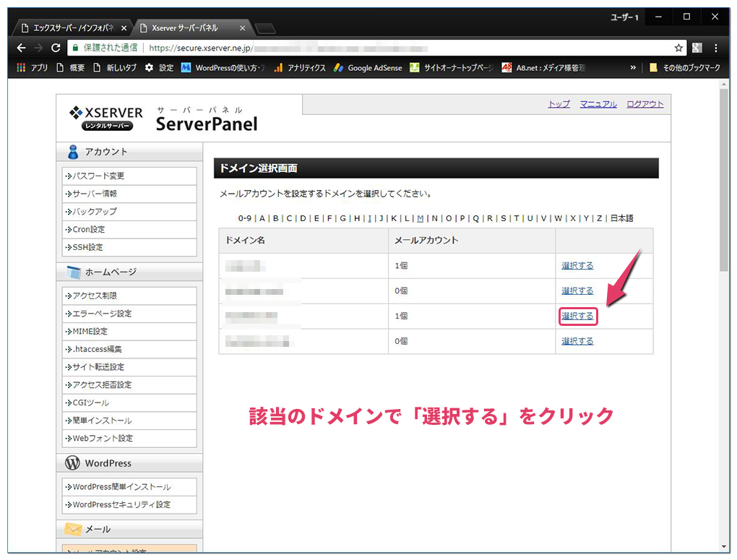The image size is (737, 560).
Task: Click the reload page icon
Action: pos(56,48)
